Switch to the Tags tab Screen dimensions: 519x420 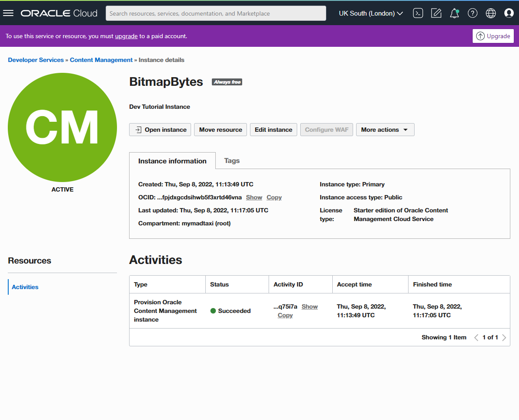pyautogui.click(x=232, y=161)
